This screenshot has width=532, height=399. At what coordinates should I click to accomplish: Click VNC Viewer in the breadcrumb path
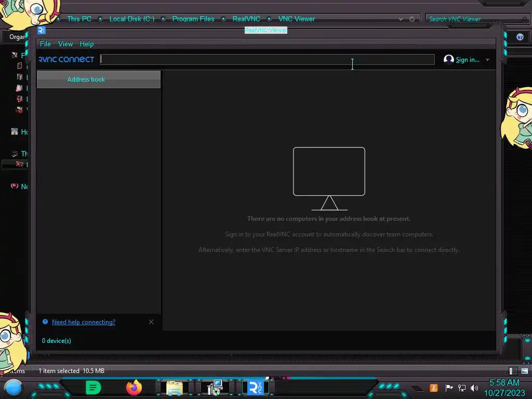[296, 19]
